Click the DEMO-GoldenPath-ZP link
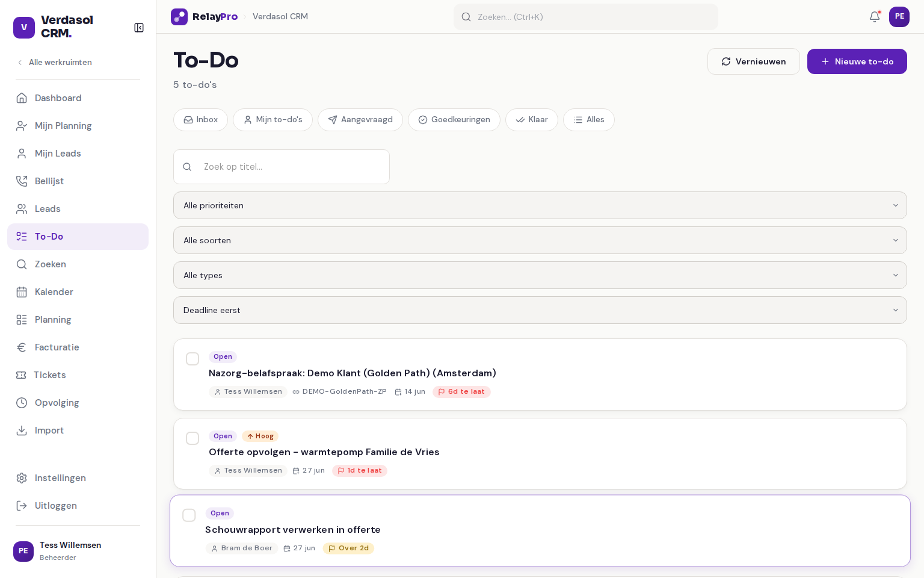The height and width of the screenshot is (578, 924). pyautogui.click(x=339, y=392)
